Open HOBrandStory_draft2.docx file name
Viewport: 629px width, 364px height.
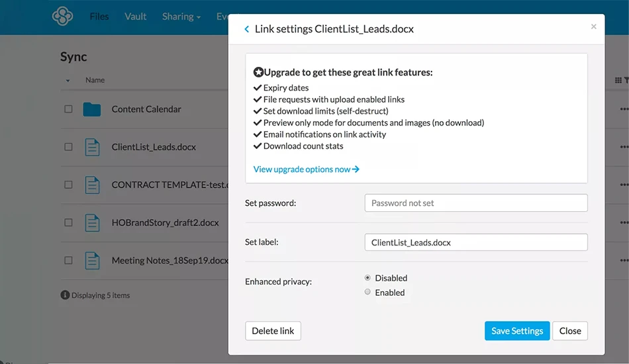(x=166, y=222)
